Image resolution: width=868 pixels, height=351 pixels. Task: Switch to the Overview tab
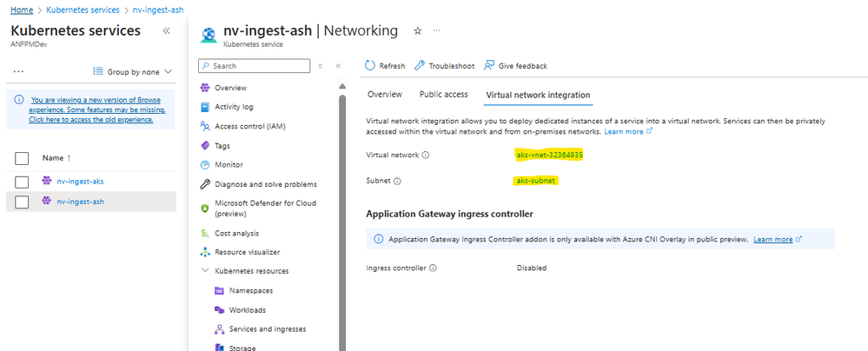click(x=384, y=95)
